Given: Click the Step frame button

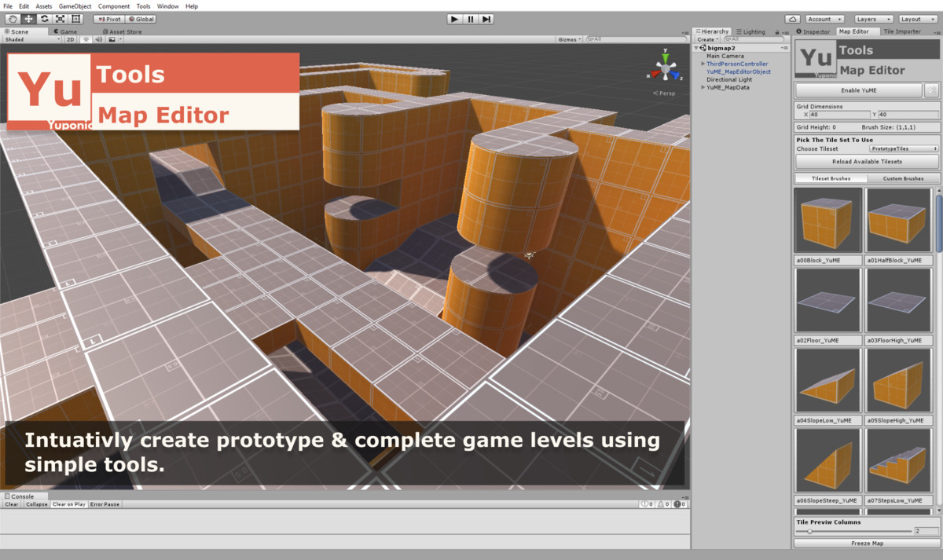Looking at the screenshot, I should [x=486, y=19].
